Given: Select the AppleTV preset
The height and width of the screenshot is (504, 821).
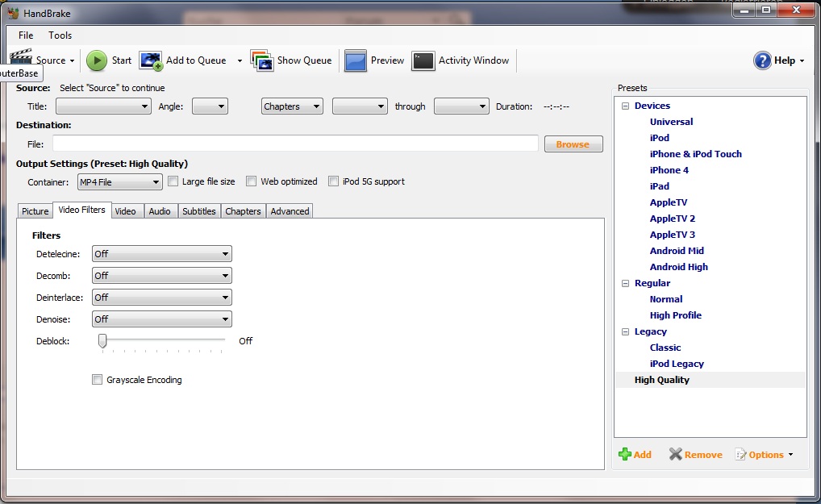Looking at the screenshot, I should tap(669, 202).
